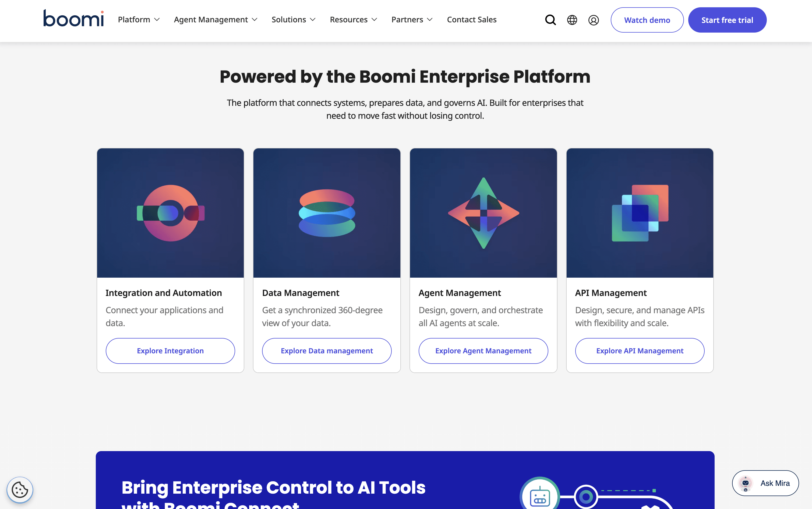Click 'Powered by the Boomi Enterprise Platform' heading
This screenshot has width=812, height=509.
(x=405, y=77)
